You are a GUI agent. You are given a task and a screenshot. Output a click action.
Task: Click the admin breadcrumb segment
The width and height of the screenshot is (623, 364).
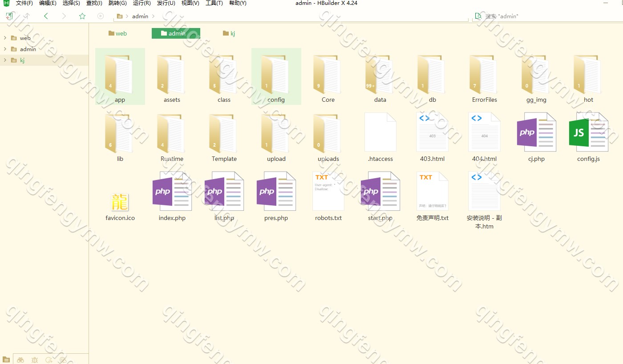[140, 16]
